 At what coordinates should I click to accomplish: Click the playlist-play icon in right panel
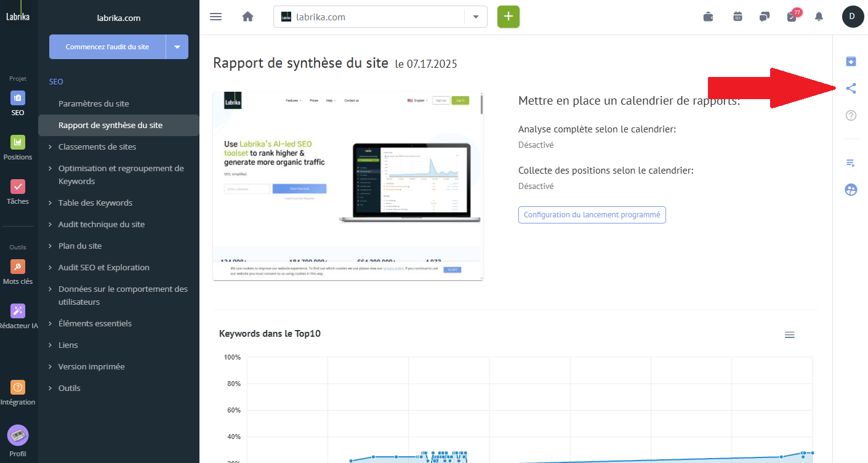[851, 163]
